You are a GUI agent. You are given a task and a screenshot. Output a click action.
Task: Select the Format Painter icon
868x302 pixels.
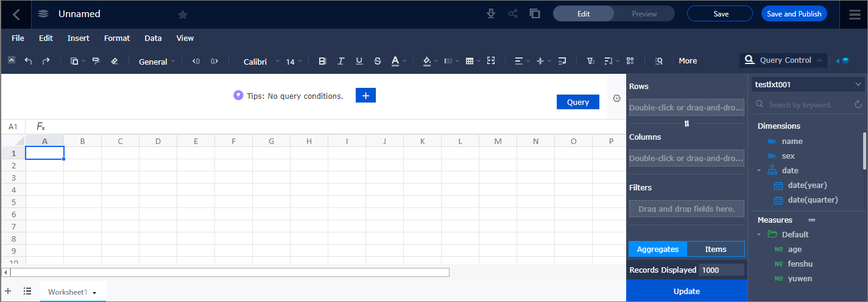point(96,61)
